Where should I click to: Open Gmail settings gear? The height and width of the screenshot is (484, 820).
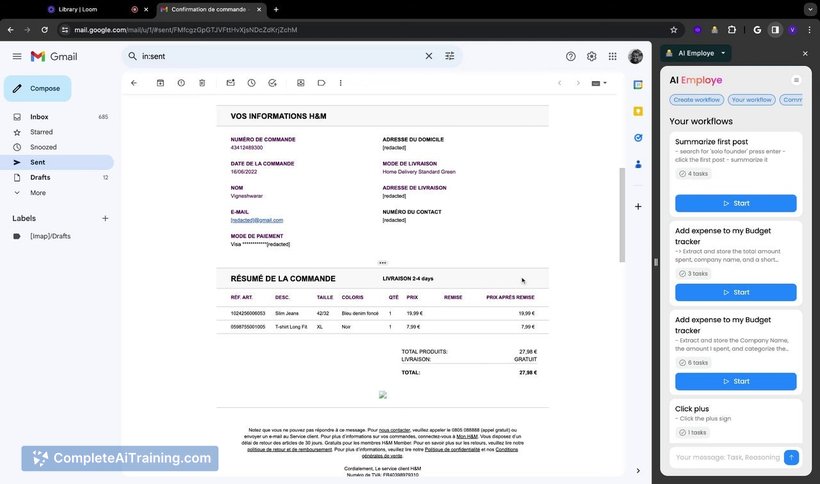(591, 56)
